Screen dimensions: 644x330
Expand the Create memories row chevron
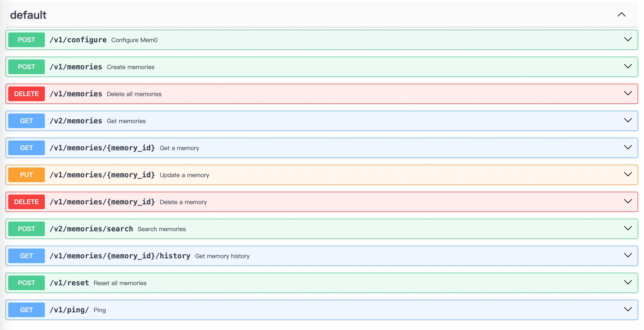(x=628, y=67)
